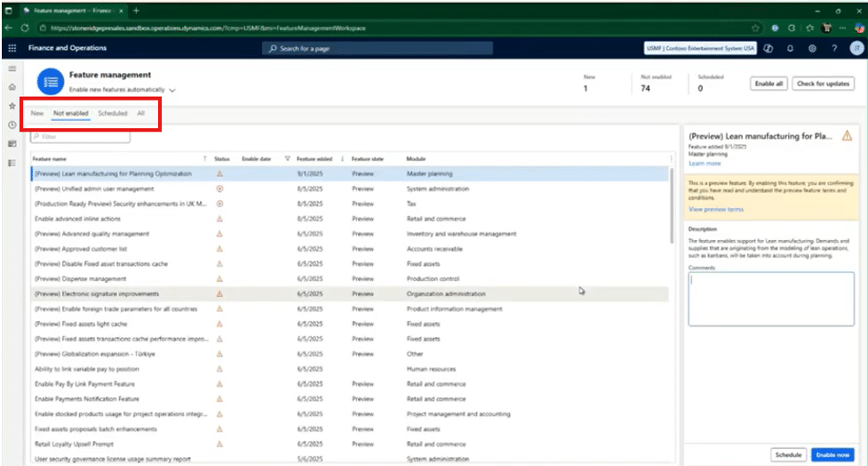Viewport: 868px width, 466px height.
Task: Expand the left navigation pane hamburger
Action: pyautogui.click(x=12, y=68)
